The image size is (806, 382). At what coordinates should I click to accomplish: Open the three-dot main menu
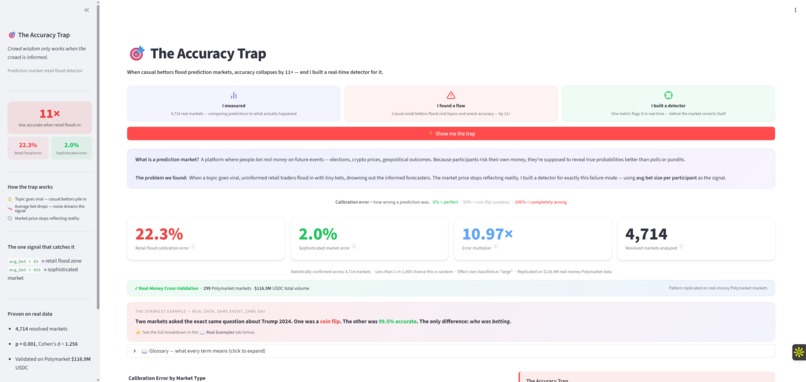pyautogui.click(x=795, y=10)
